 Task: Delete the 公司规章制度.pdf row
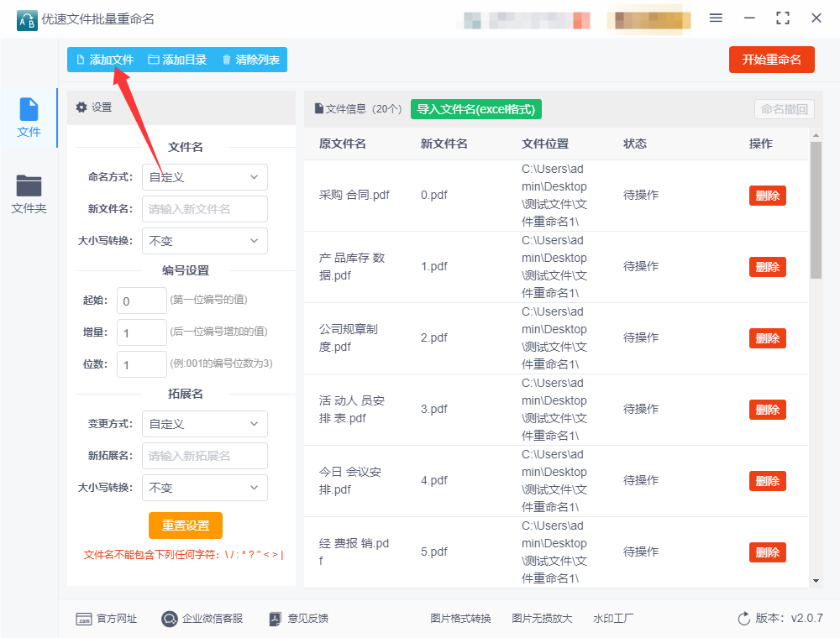(767, 338)
